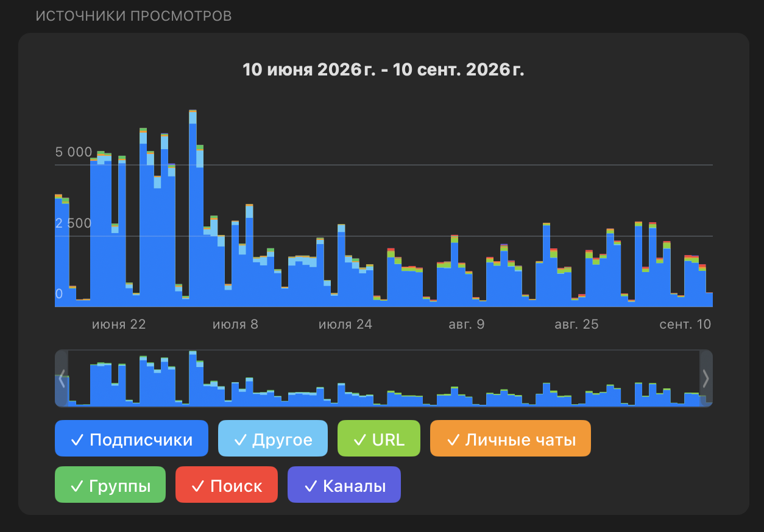
Task: Click the авг. 9 axis label
Action: pyautogui.click(x=467, y=324)
